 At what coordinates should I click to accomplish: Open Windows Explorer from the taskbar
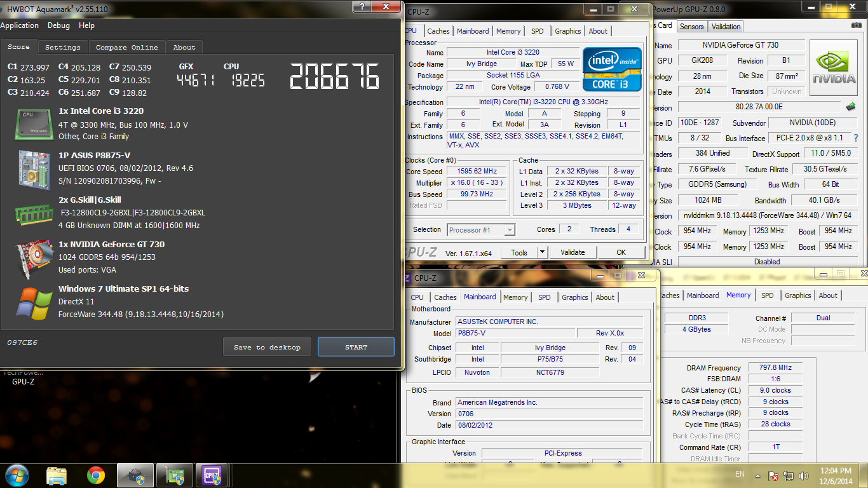(x=57, y=475)
